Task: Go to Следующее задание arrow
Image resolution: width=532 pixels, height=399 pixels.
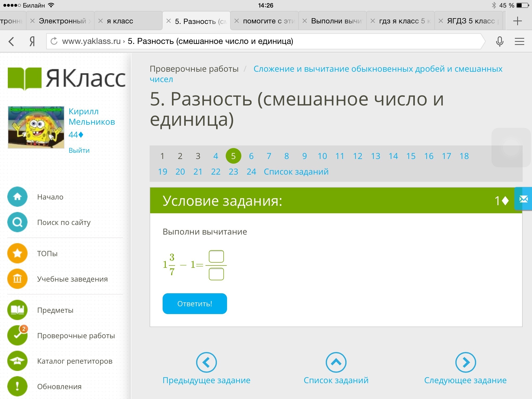Action: [465, 362]
